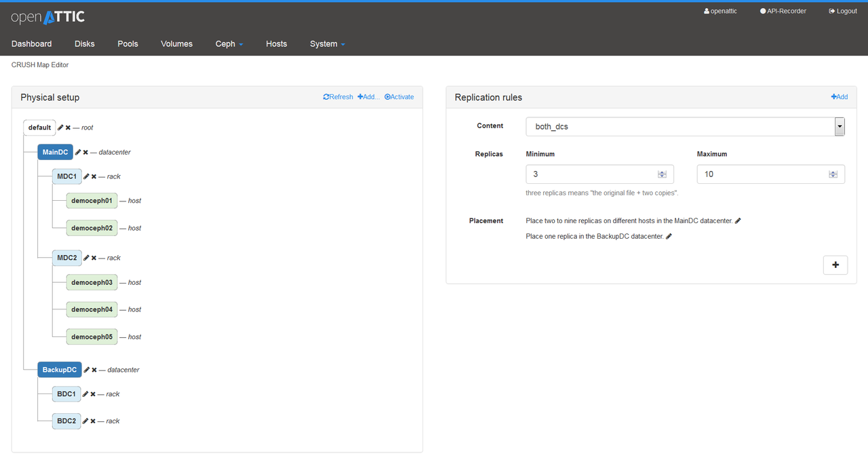
Task: Click the openATTIC logo
Action: click(47, 18)
